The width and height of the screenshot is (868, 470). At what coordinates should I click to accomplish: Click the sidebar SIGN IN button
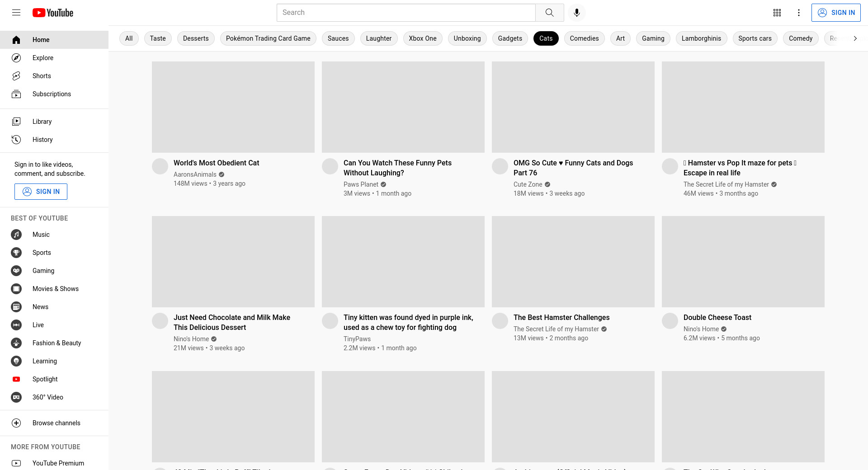pyautogui.click(x=41, y=192)
